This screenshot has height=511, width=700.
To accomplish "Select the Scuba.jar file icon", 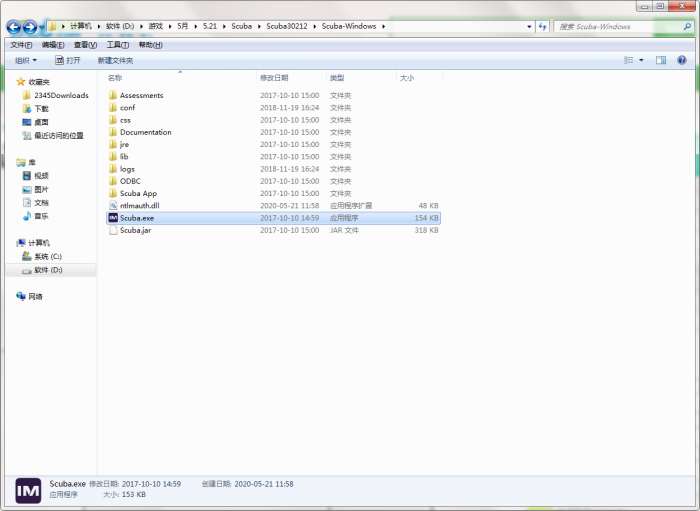I will click(113, 230).
